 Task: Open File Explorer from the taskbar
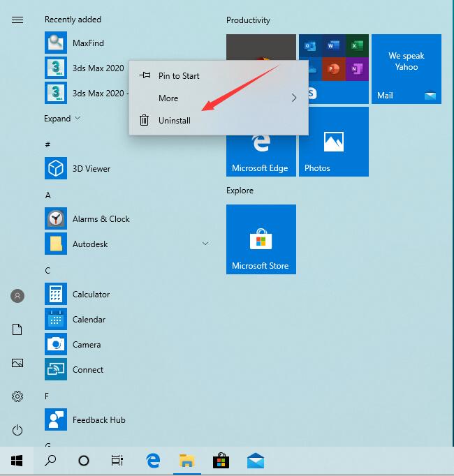[x=187, y=461]
